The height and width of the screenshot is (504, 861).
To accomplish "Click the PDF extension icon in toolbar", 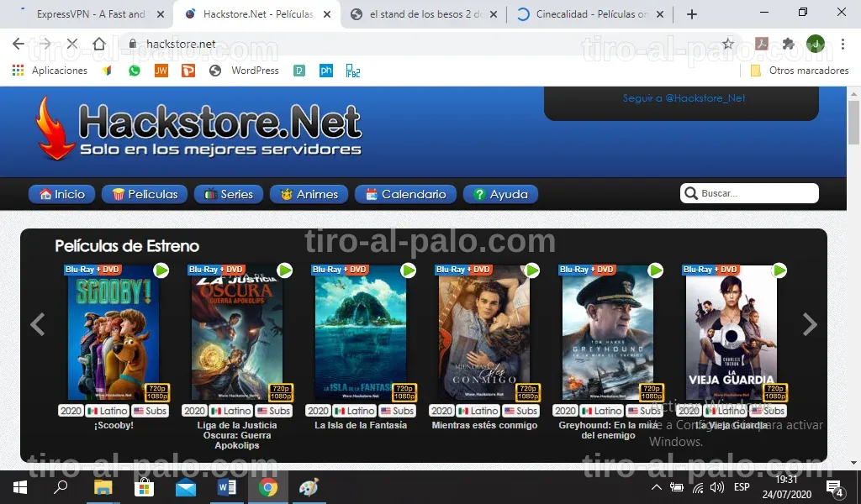I will point(762,44).
